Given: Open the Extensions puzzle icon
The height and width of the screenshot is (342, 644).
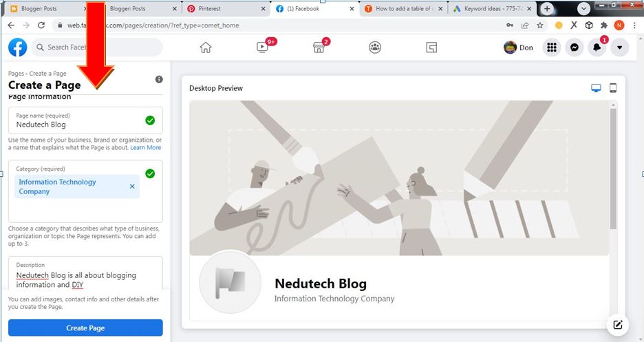Looking at the screenshot, I should point(604,25).
